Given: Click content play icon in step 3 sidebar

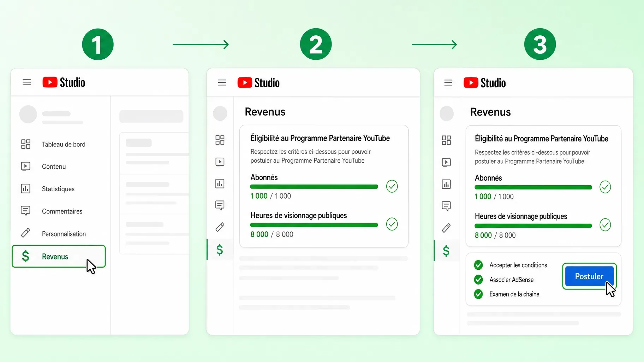Looking at the screenshot, I should tap(446, 162).
